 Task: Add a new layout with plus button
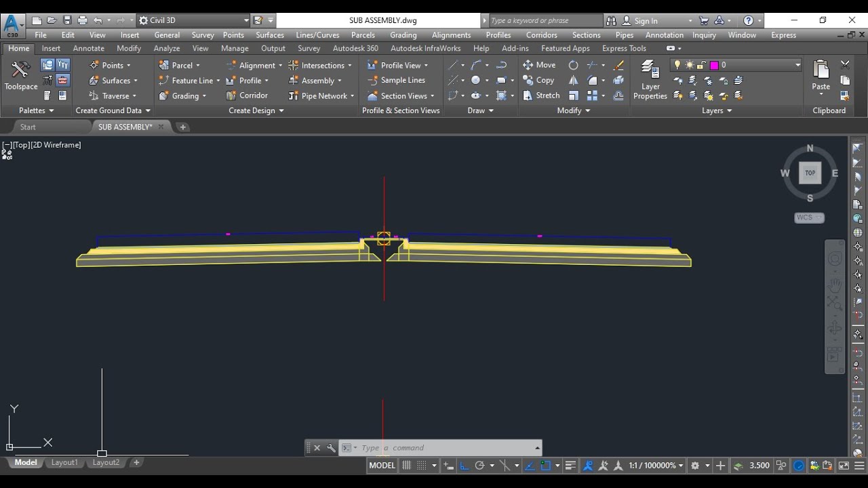click(136, 462)
